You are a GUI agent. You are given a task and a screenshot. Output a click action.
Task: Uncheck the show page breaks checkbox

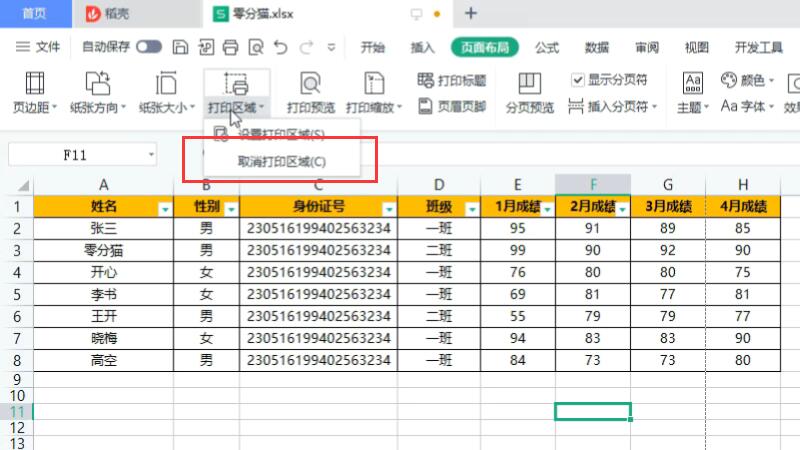[x=578, y=80]
